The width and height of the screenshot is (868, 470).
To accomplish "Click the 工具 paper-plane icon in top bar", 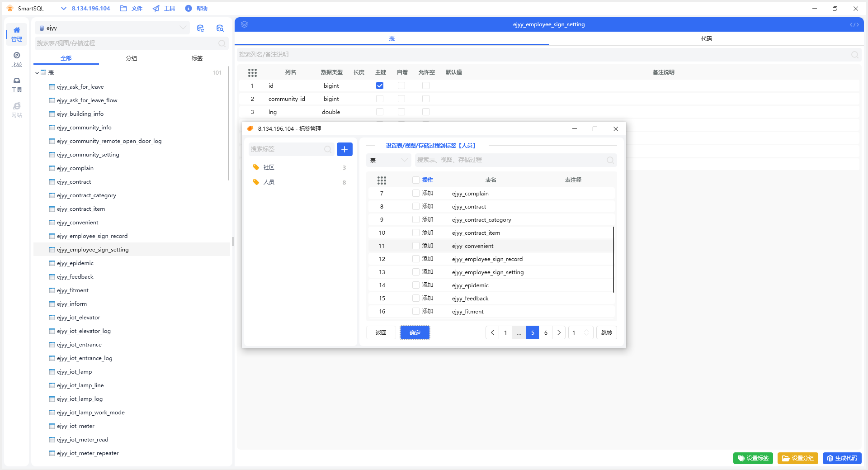I will [x=156, y=8].
